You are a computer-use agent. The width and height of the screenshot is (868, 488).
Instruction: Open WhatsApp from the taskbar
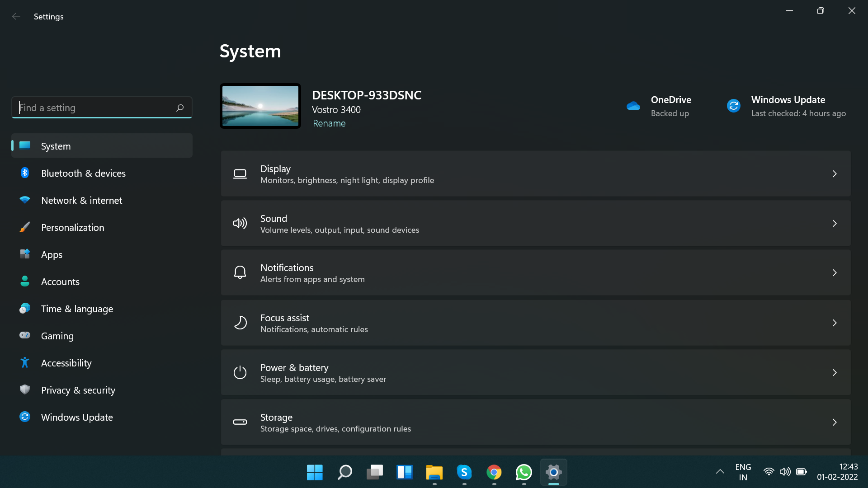[x=524, y=473]
